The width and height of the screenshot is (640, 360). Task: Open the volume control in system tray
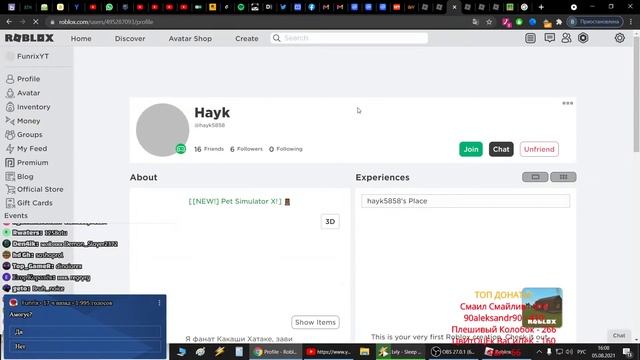coord(569,351)
